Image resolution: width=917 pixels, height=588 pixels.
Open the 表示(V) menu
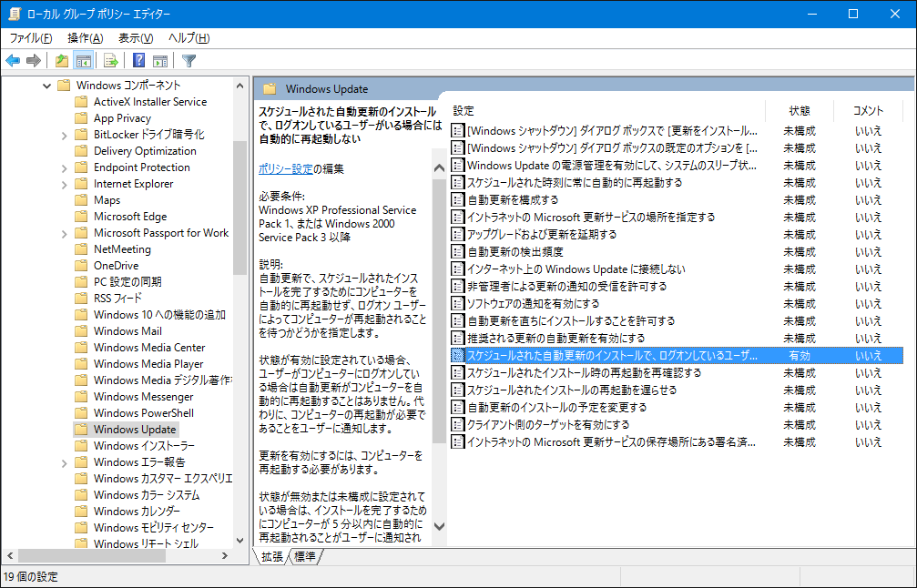136,38
